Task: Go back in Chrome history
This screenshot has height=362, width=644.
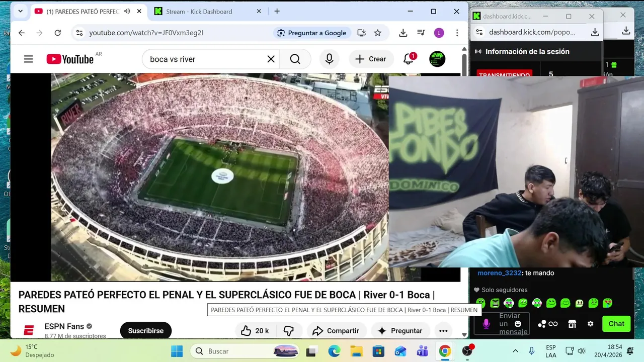Action: coord(21,33)
